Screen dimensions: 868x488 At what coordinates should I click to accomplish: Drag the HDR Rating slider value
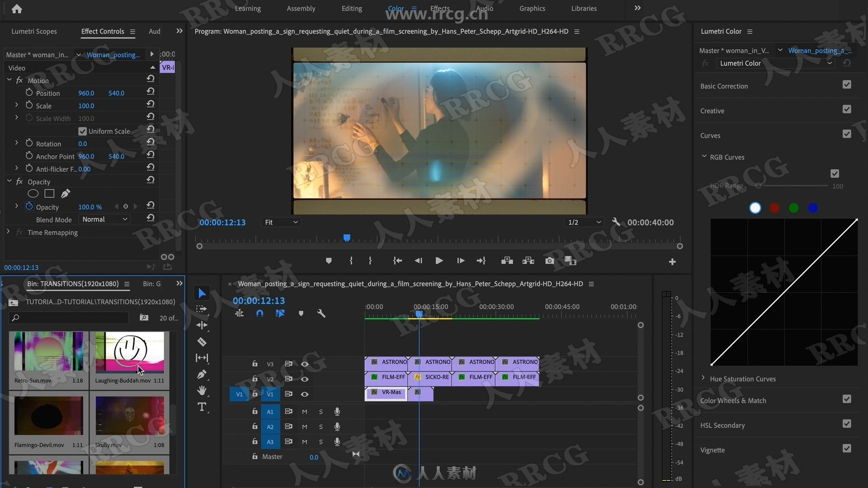[757, 186]
